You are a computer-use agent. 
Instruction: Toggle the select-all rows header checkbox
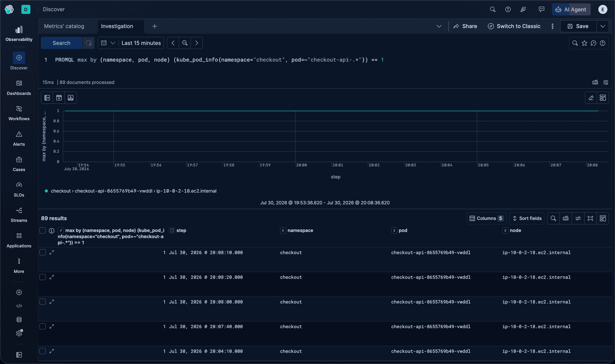[43, 230]
